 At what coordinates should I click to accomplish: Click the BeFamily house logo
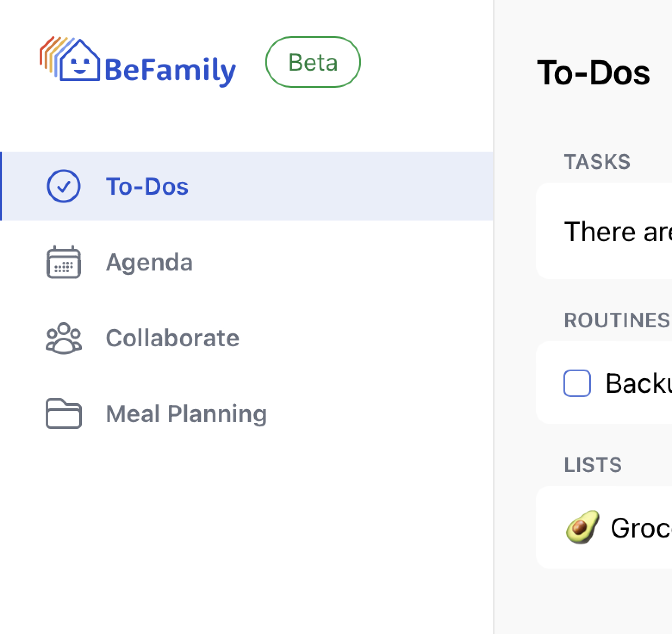70,59
